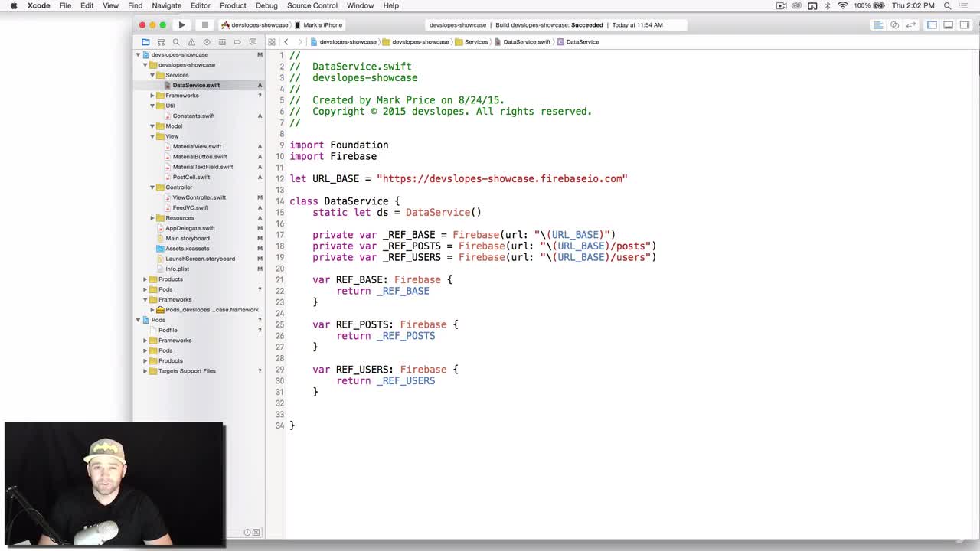
Task: Switch to the Version editor
Action: (x=911, y=24)
